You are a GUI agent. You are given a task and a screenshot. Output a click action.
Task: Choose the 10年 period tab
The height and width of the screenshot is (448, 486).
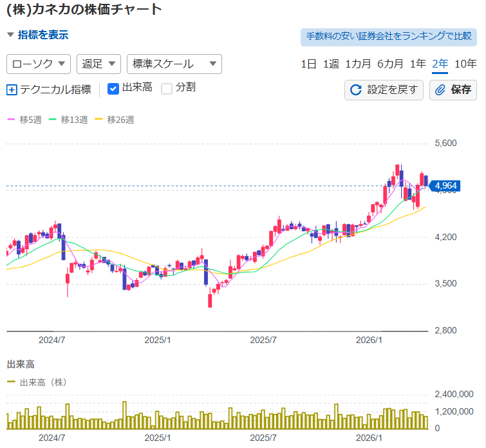pyautogui.click(x=465, y=64)
